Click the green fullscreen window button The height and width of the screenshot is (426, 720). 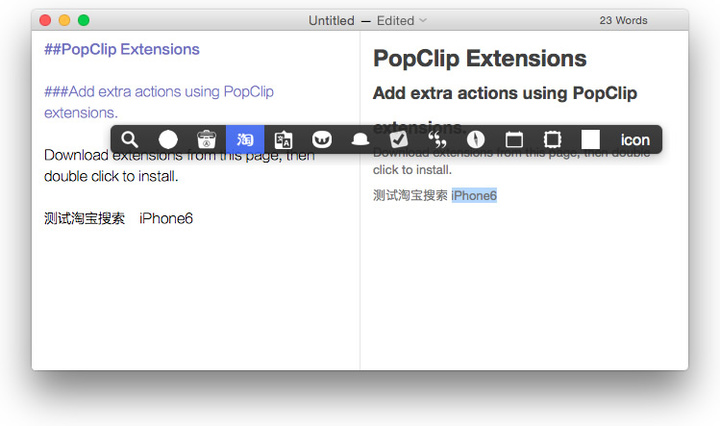[84, 20]
